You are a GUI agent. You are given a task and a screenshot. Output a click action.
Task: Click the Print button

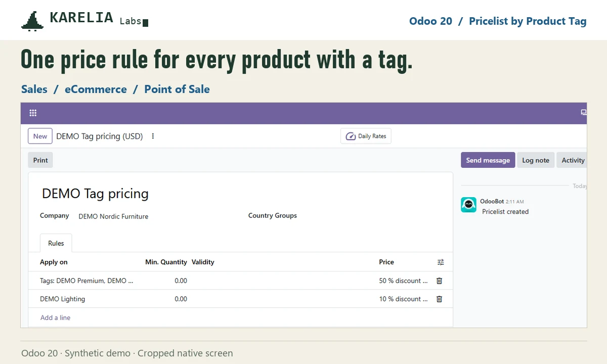point(40,160)
